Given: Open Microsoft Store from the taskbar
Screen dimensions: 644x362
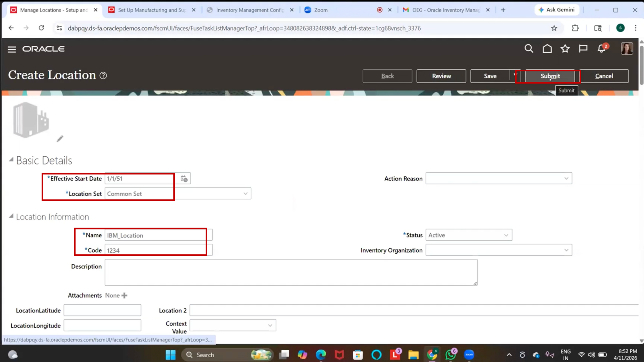Looking at the screenshot, I should click(358, 355).
